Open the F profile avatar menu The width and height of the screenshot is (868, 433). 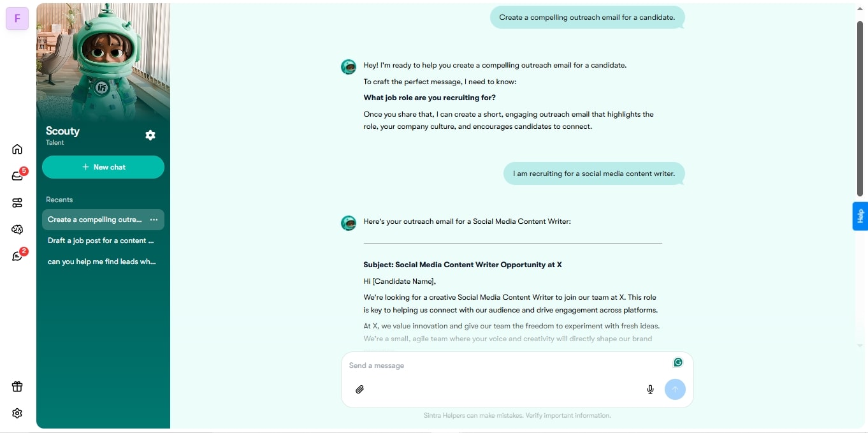(x=17, y=18)
